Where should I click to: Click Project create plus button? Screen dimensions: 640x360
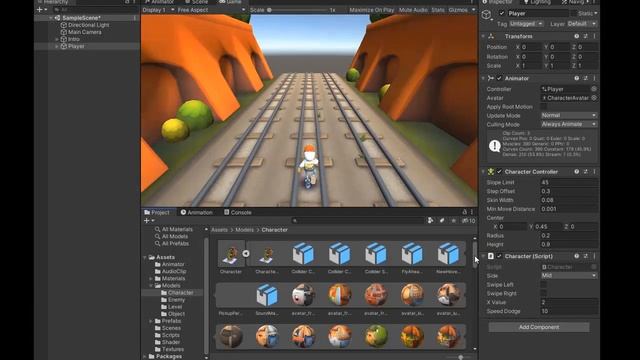tap(147, 221)
